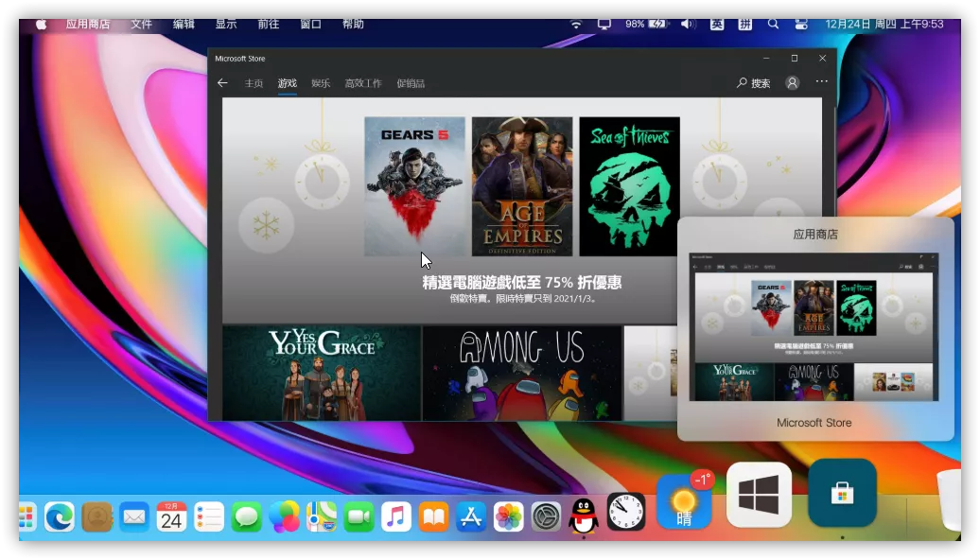Image resolution: width=980 pixels, height=560 pixels.
Task: Open the 娱乐 tab
Action: (321, 83)
